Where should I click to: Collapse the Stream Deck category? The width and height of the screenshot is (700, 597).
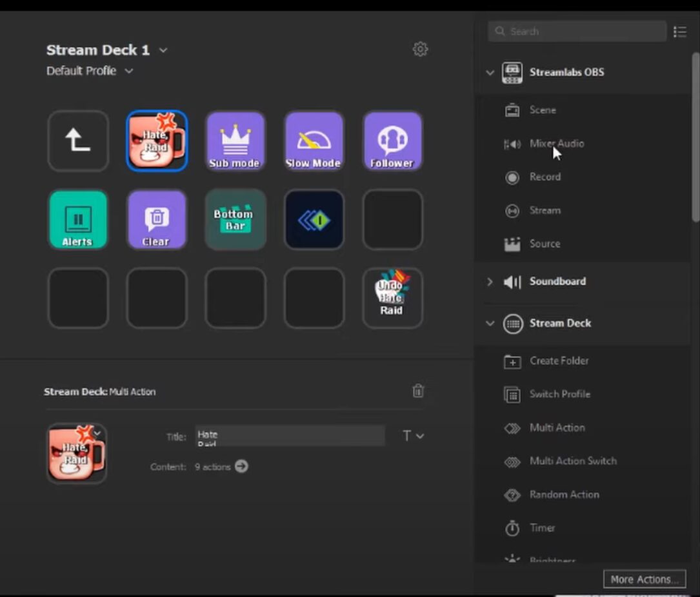490,324
